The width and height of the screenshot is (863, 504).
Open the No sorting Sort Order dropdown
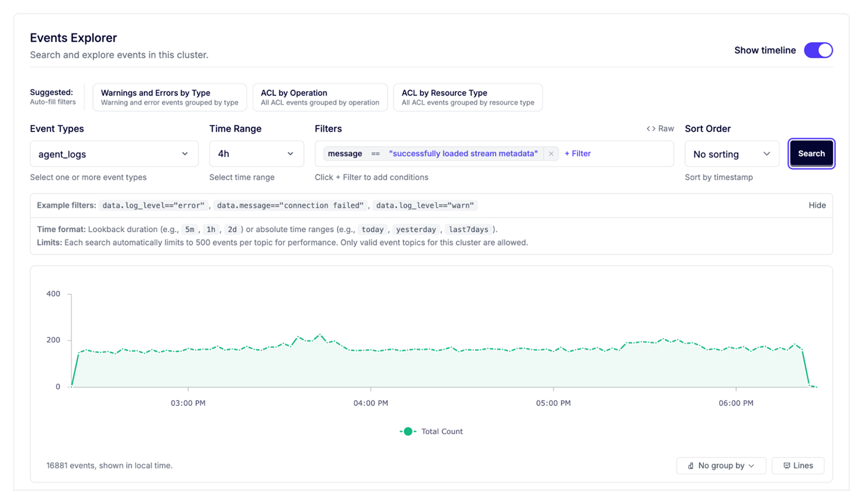point(732,154)
